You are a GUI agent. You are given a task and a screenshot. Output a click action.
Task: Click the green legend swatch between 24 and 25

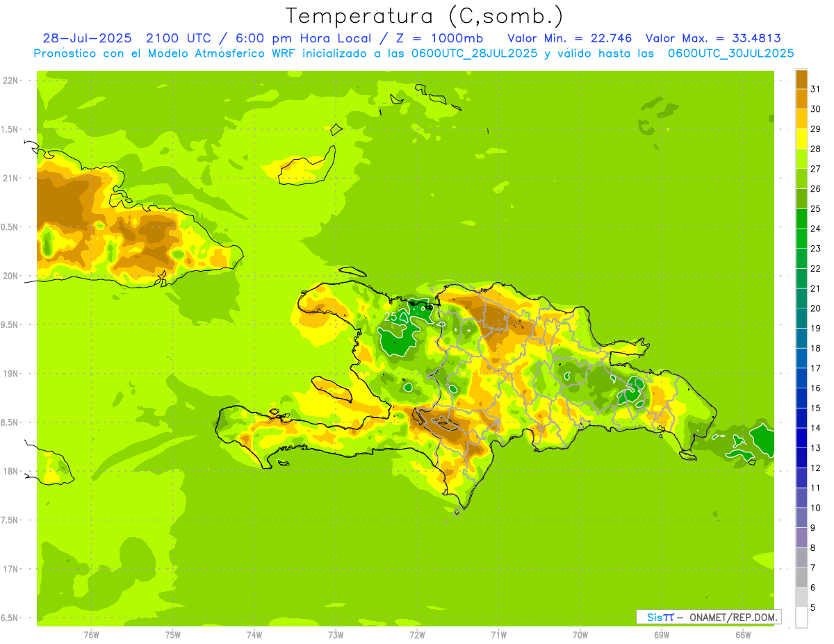(x=801, y=218)
